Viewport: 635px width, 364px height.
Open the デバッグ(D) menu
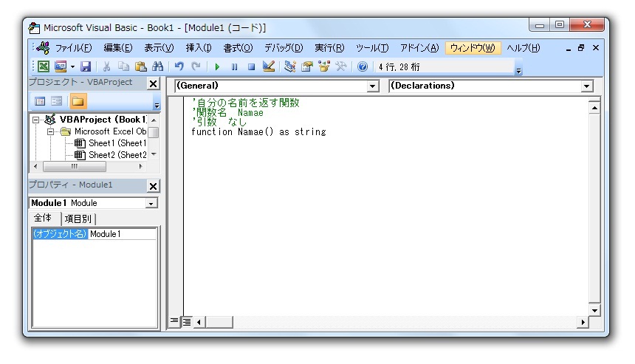click(284, 48)
